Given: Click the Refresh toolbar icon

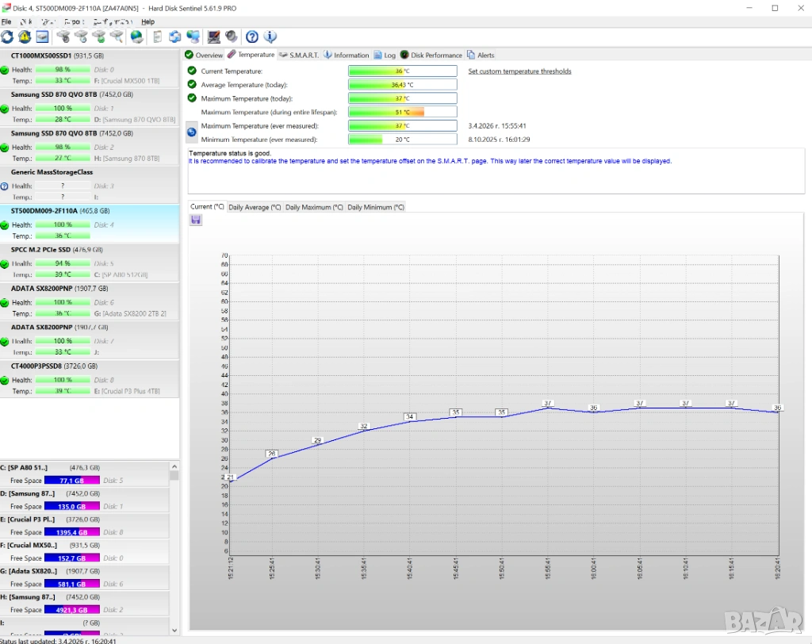Looking at the screenshot, I should click(x=7, y=36).
